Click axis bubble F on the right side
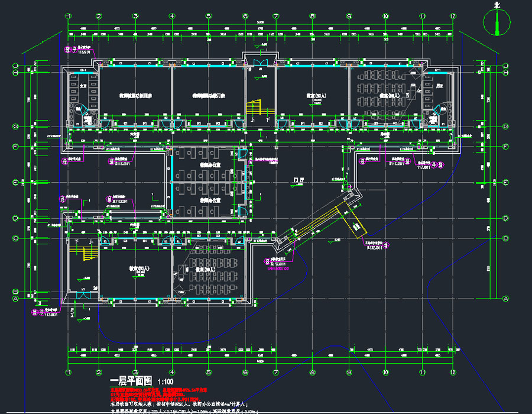The image size is (532, 414). tap(505, 147)
